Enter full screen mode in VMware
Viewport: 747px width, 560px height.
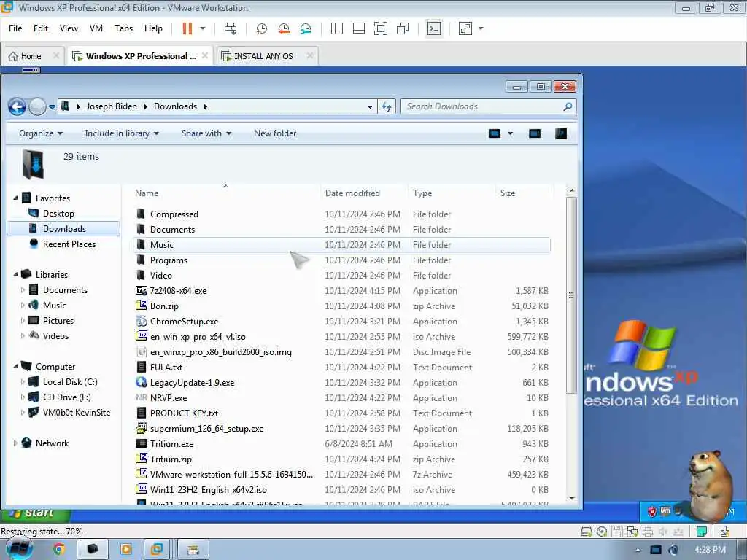coord(381,28)
